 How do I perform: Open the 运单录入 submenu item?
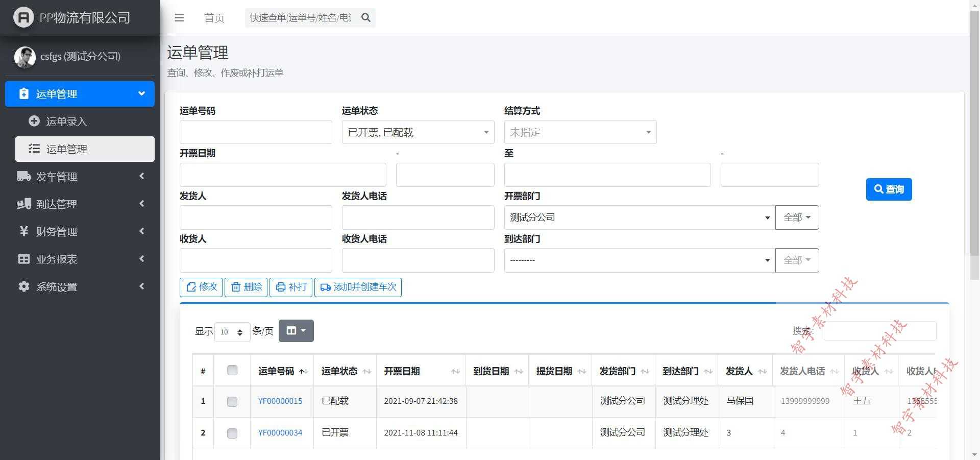(85, 122)
